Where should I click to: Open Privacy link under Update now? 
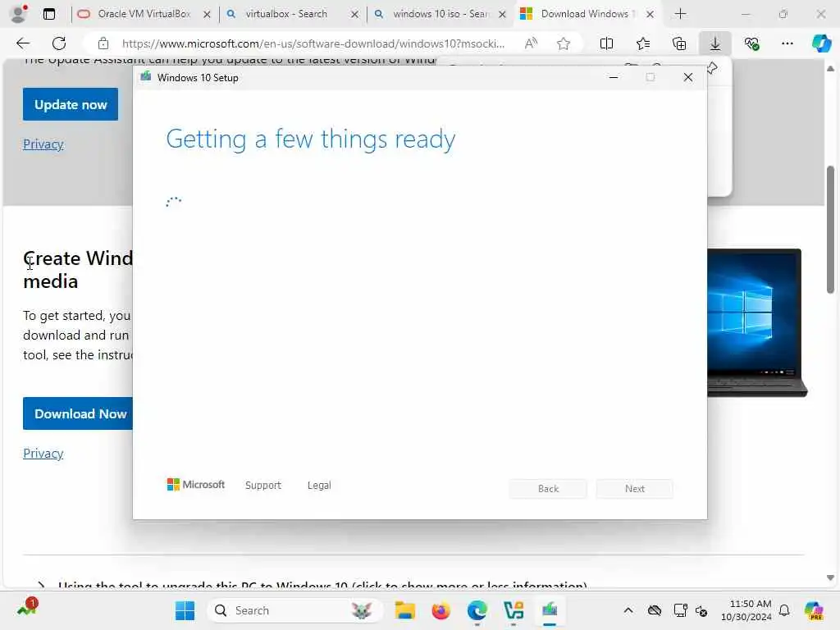43,144
